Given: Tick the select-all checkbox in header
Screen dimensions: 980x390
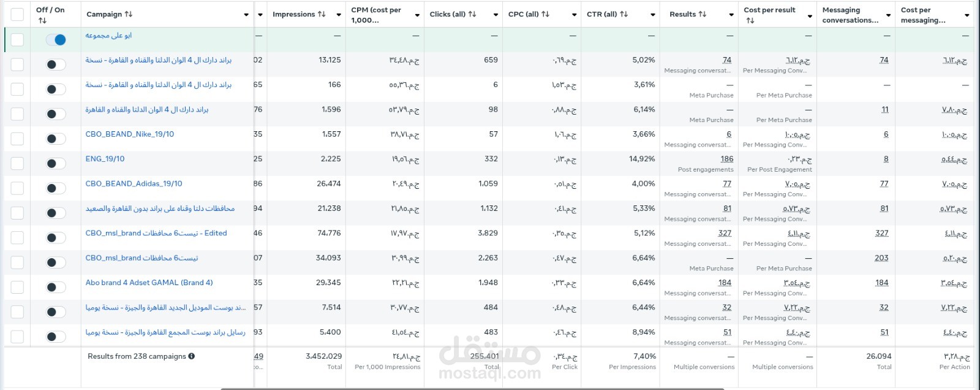Looking at the screenshot, I should tap(17, 15).
